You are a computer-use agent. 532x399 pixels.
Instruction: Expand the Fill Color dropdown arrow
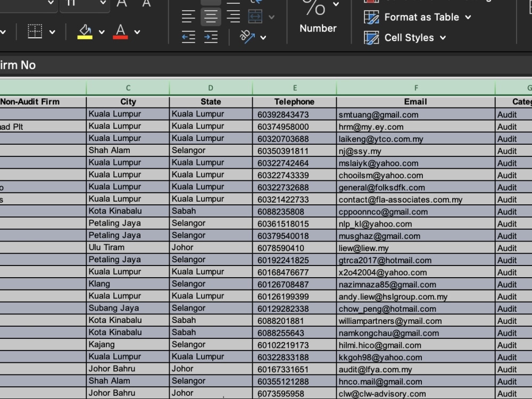coord(101,31)
